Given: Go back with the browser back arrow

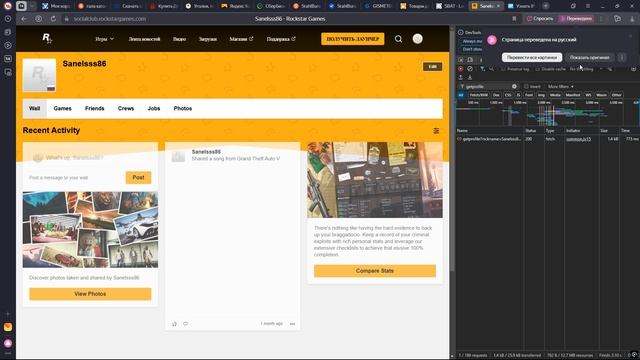Looking at the screenshot, I should [x=24, y=19].
